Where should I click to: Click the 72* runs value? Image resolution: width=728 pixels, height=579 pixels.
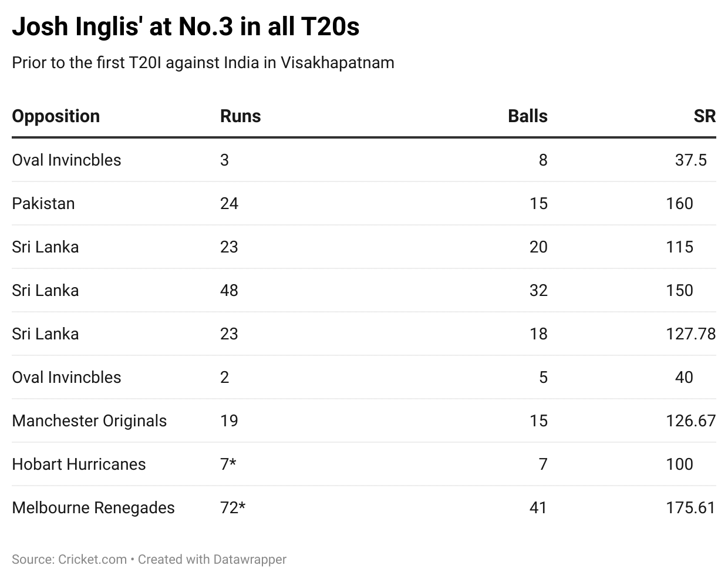232,507
